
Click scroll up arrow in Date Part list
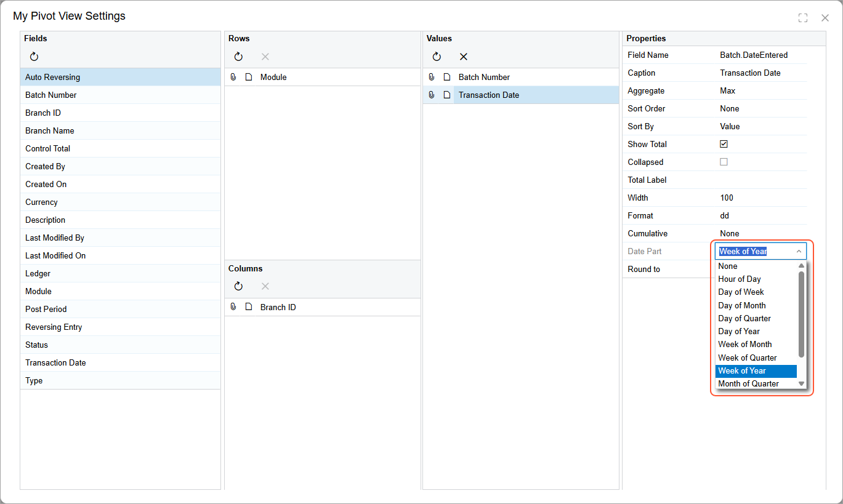(x=801, y=266)
